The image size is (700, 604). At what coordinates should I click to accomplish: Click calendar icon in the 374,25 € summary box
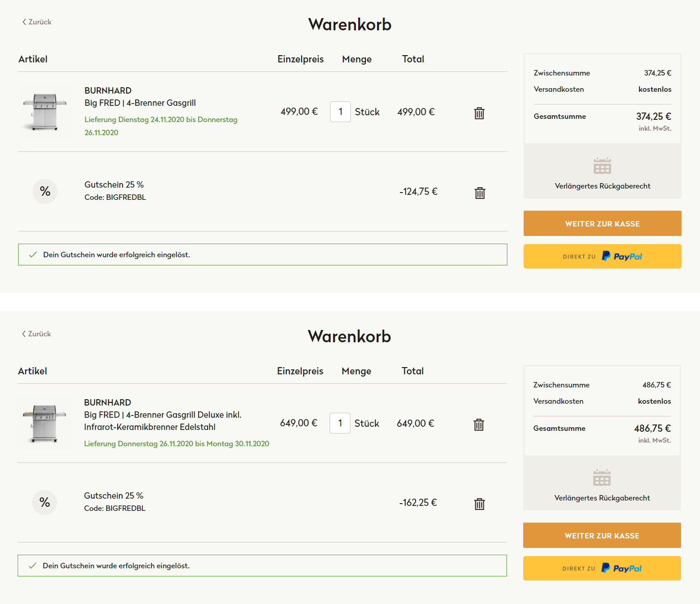pyautogui.click(x=602, y=165)
